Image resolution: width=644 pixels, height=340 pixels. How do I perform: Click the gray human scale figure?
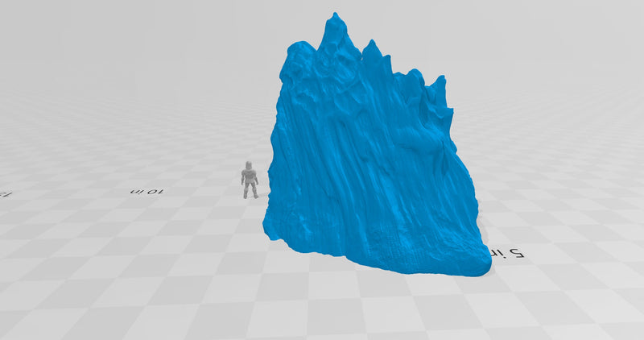coord(250,180)
